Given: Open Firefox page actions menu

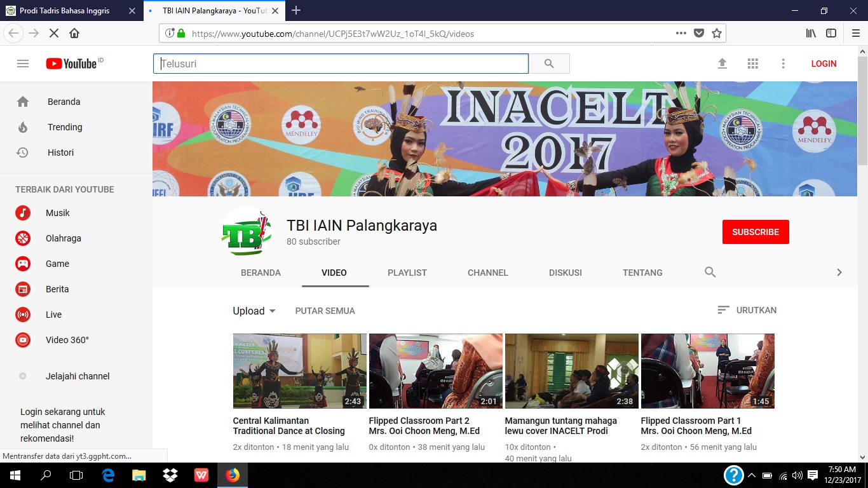Looking at the screenshot, I should 681,33.
